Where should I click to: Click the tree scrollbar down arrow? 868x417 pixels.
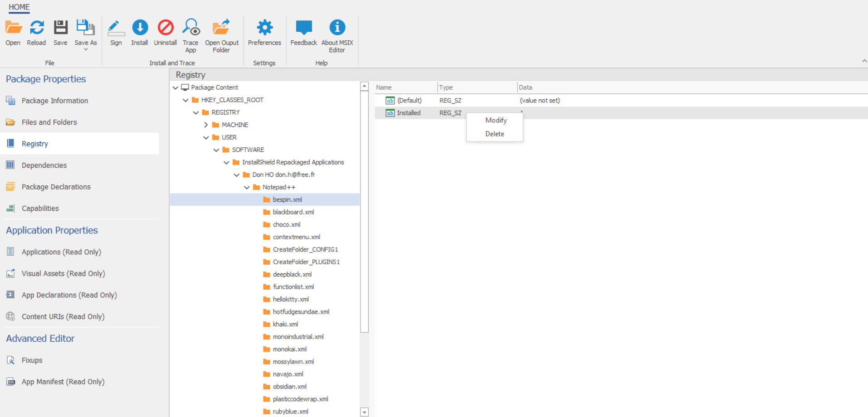click(x=364, y=412)
